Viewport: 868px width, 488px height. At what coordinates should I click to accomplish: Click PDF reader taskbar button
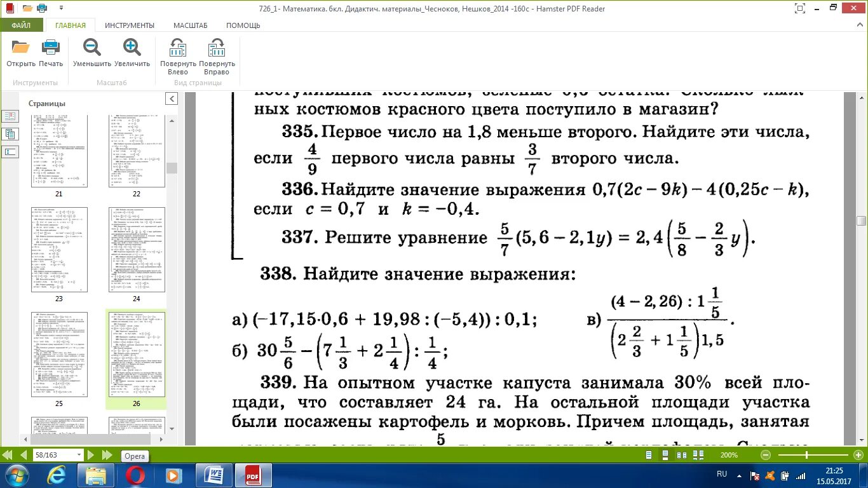tap(254, 475)
